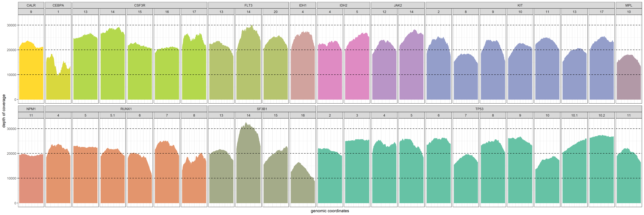
Task: Select exon 15 label under CSF3R
Action: 140,12
